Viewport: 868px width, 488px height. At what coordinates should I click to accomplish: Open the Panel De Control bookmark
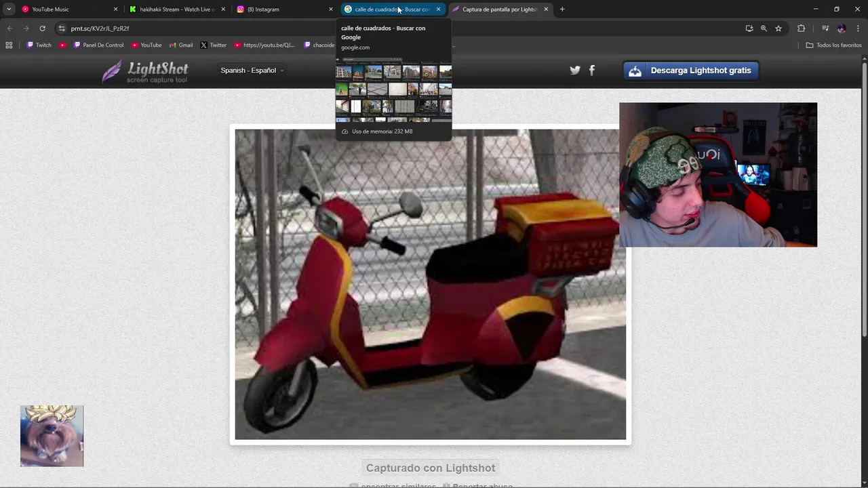coord(98,45)
